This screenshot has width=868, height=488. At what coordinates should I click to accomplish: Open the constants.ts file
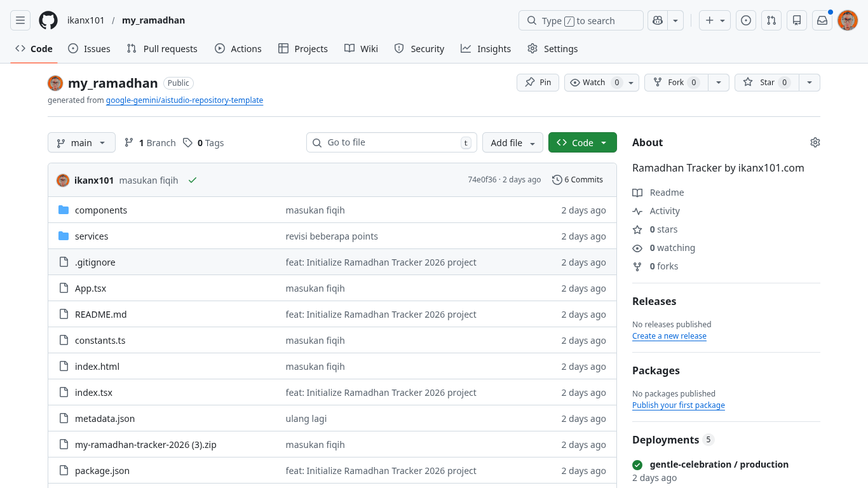click(100, 341)
